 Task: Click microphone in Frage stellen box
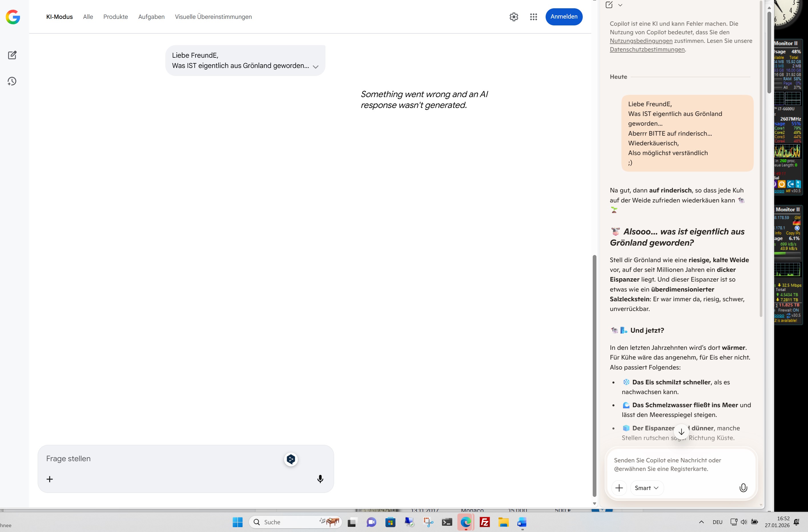coord(320,479)
